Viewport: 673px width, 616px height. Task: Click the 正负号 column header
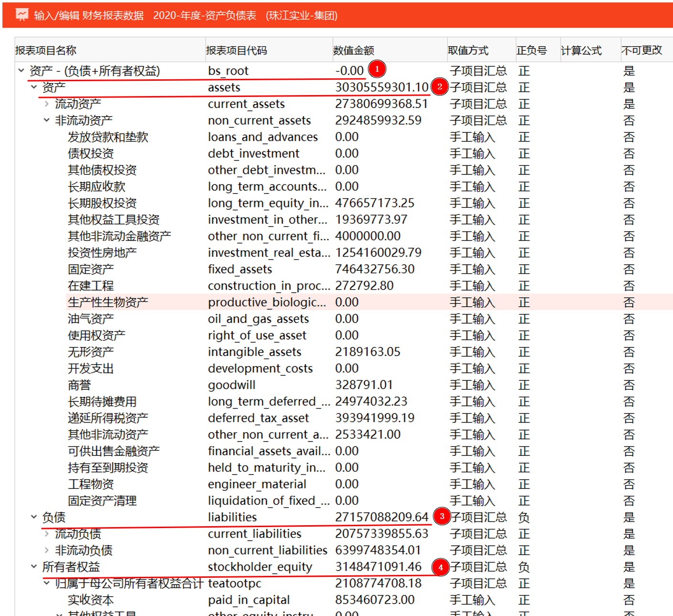(538, 50)
